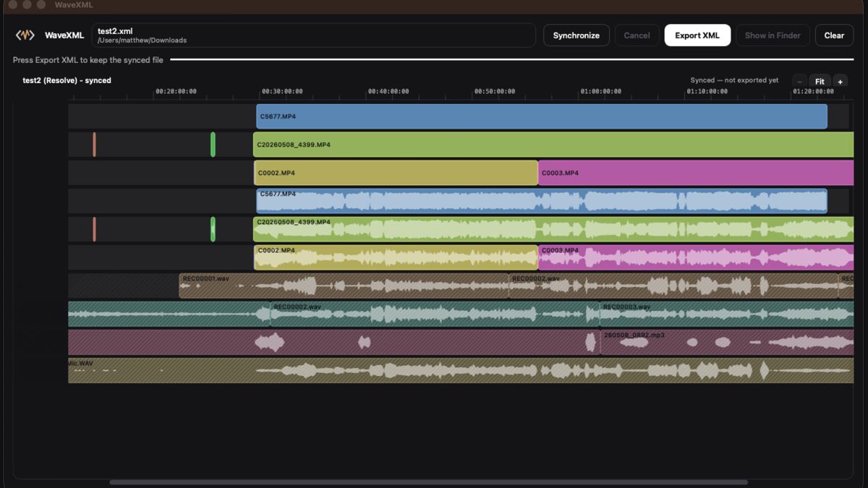Click the "Synced — not exported yet" status

click(x=734, y=80)
